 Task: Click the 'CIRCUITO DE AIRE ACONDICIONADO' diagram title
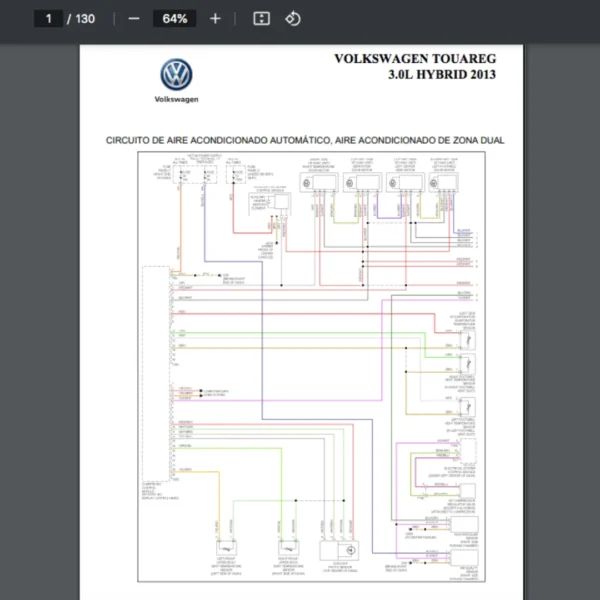tap(305, 140)
